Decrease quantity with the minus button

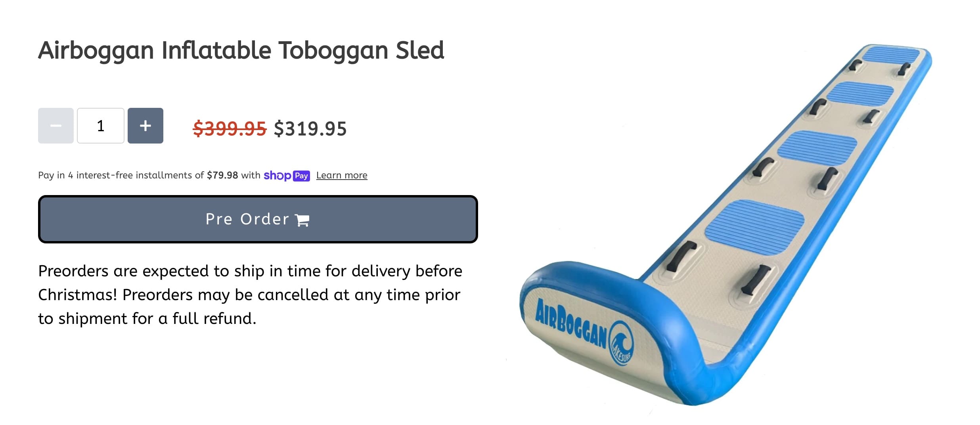(x=56, y=126)
